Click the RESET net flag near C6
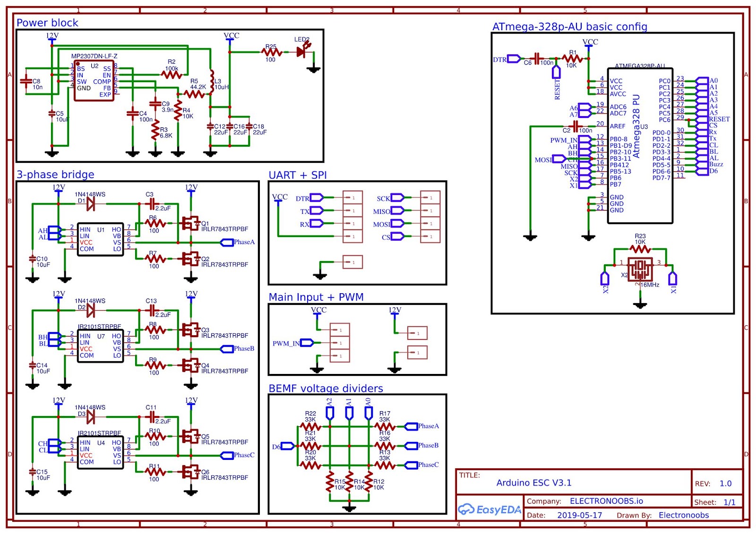This screenshot has width=756, height=534. (x=557, y=72)
